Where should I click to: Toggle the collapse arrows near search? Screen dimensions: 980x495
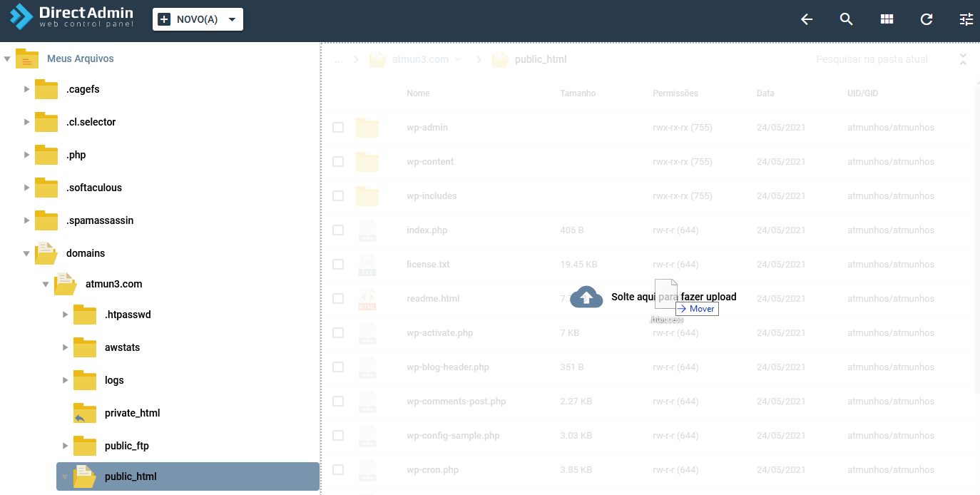pos(963,59)
